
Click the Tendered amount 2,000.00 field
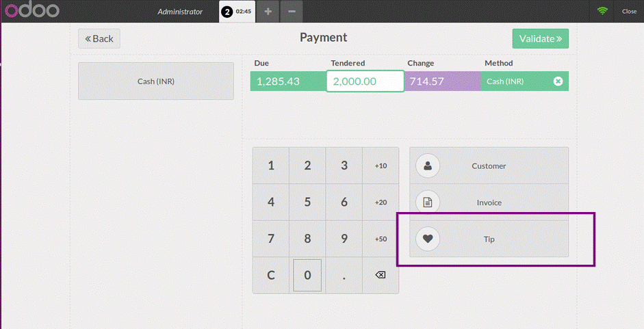365,81
